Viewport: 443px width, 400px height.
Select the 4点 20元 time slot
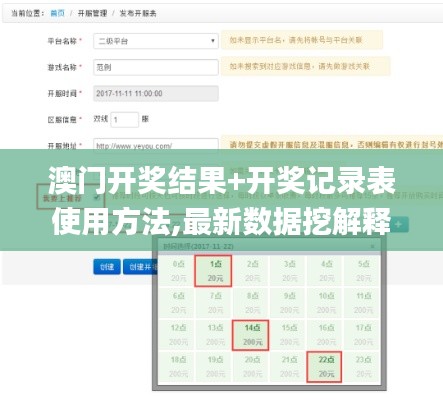pos(324,271)
